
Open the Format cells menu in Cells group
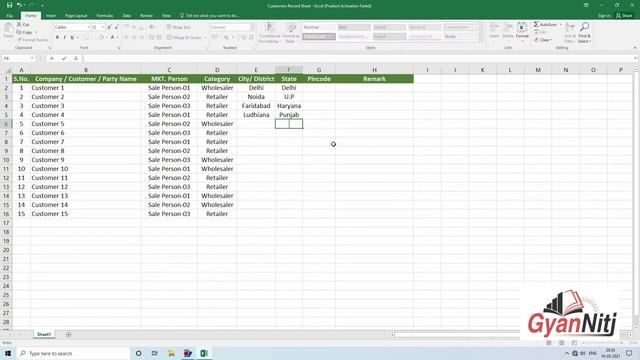(x=522, y=32)
